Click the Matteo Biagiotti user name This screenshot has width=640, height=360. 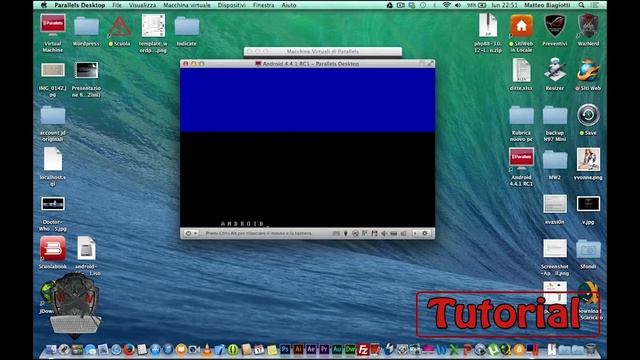click(547, 5)
